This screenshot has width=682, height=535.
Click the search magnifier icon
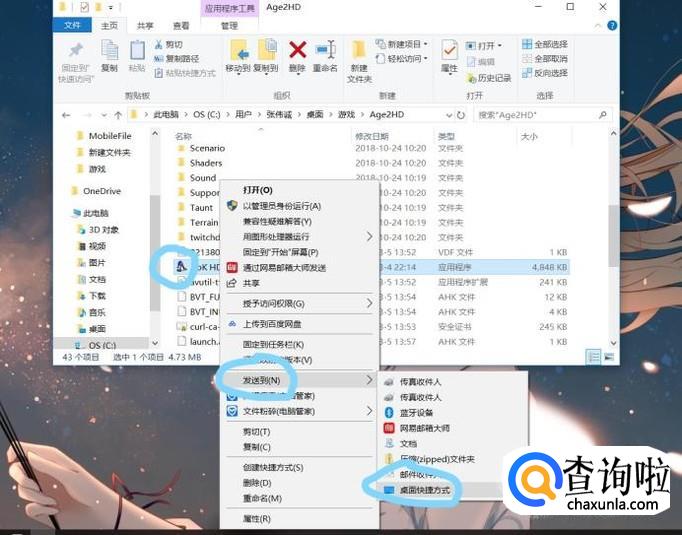pyautogui.click(x=602, y=115)
